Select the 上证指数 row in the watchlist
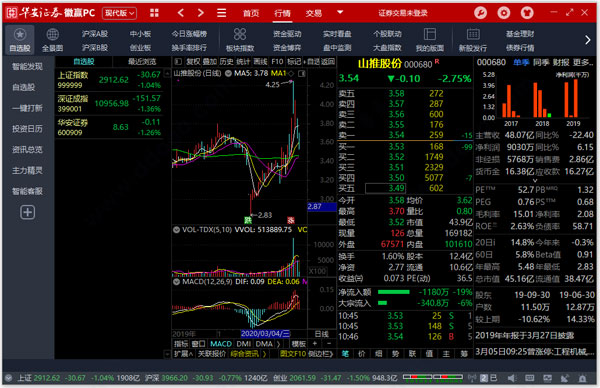600x388 pixels. pyautogui.click(x=110, y=80)
